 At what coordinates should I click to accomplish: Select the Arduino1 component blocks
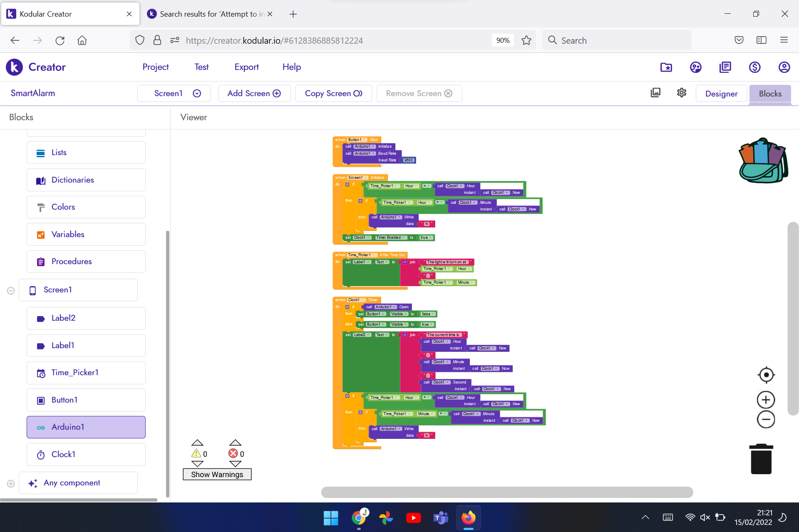[86, 427]
